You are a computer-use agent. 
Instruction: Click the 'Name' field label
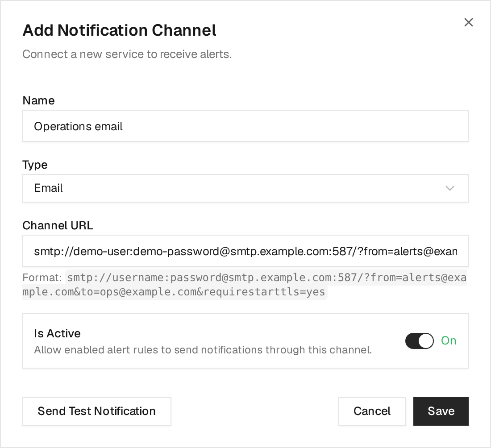click(x=38, y=100)
